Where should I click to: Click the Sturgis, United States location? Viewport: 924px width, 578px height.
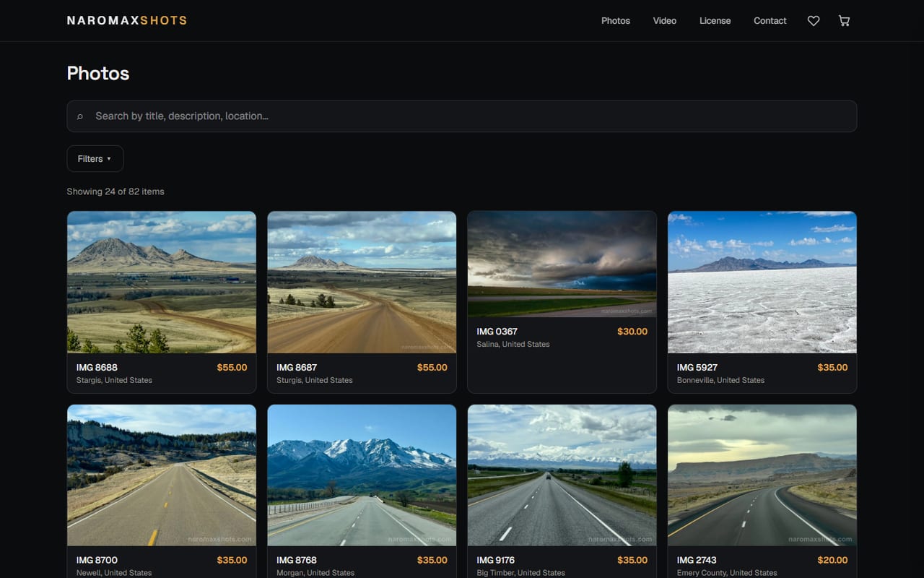click(315, 381)
